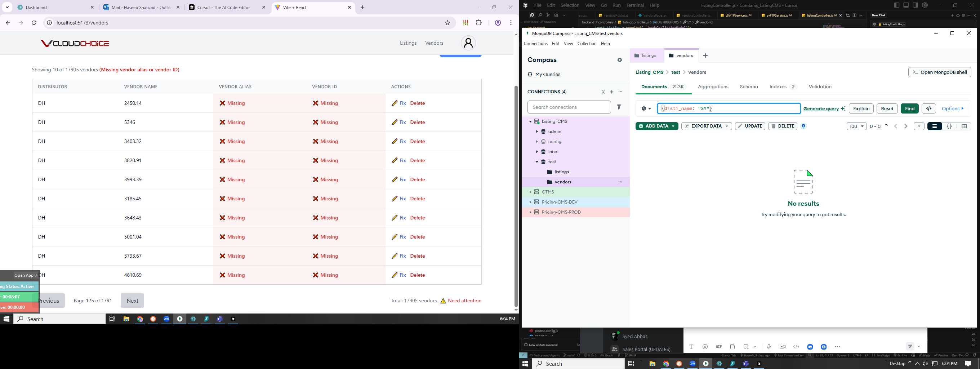Viewport: 980px width, 369px height.
Task: Click the Reset query button
Action: 887,108
